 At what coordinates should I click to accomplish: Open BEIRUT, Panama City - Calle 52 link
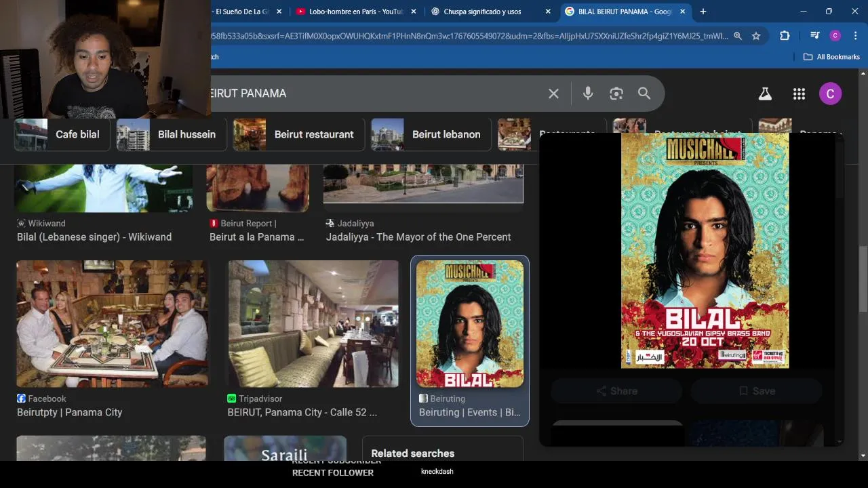click(x=302, y=412)
